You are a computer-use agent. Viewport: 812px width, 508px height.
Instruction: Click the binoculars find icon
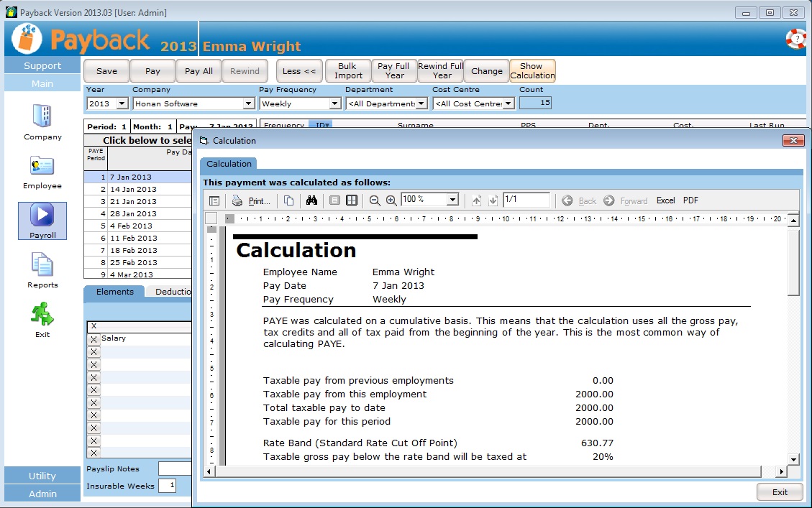[x=311, y=200]
